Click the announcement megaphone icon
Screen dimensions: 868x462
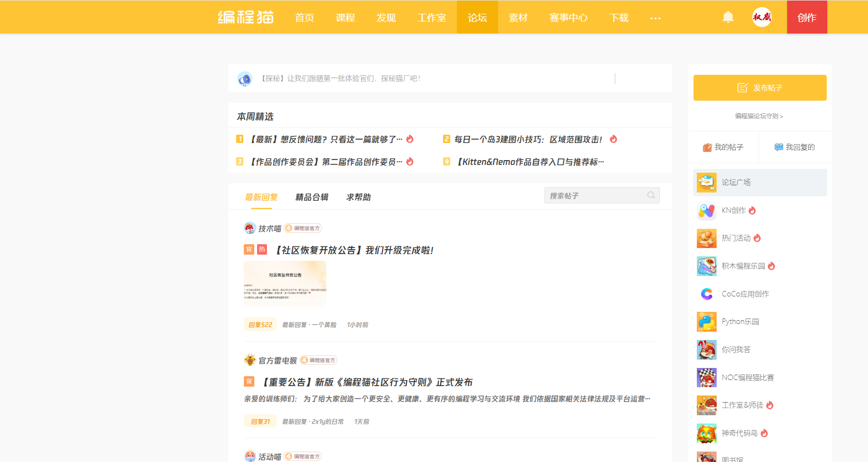tap(244, 79)
